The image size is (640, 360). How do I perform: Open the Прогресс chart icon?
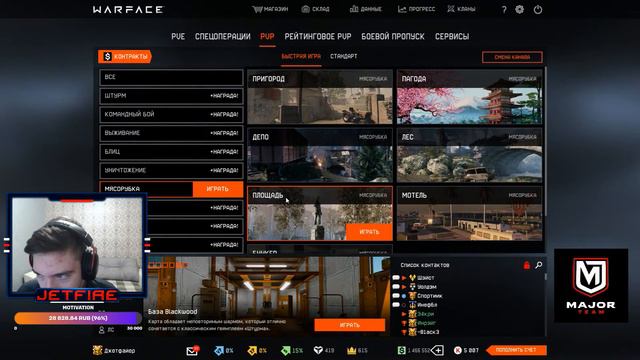tap(402, 9)
